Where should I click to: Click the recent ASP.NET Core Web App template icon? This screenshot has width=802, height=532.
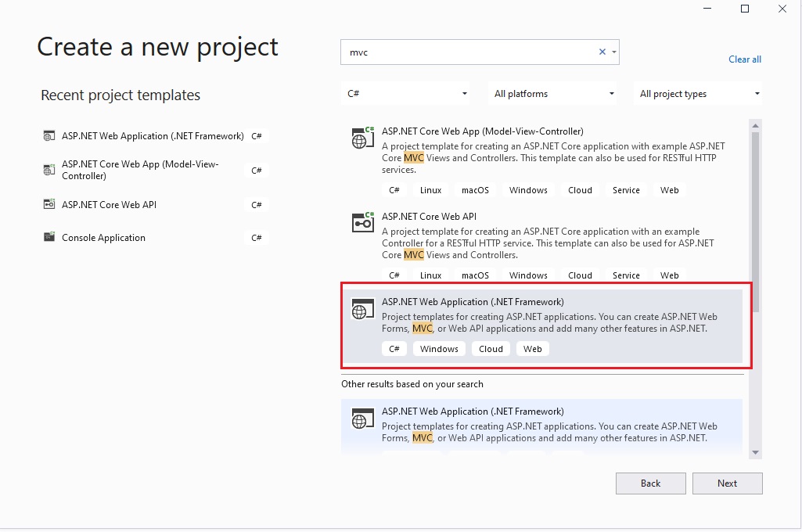pyautogui.click(x=49, y=170)
